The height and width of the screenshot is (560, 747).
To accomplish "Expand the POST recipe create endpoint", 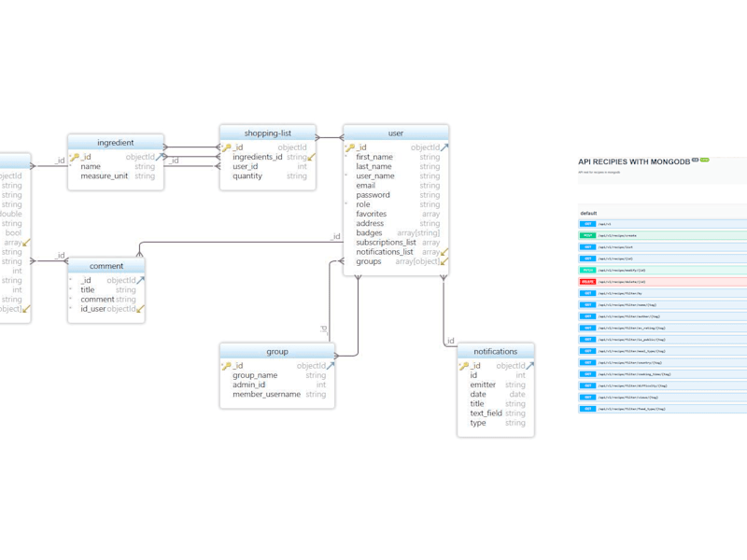I will (663, 236).
